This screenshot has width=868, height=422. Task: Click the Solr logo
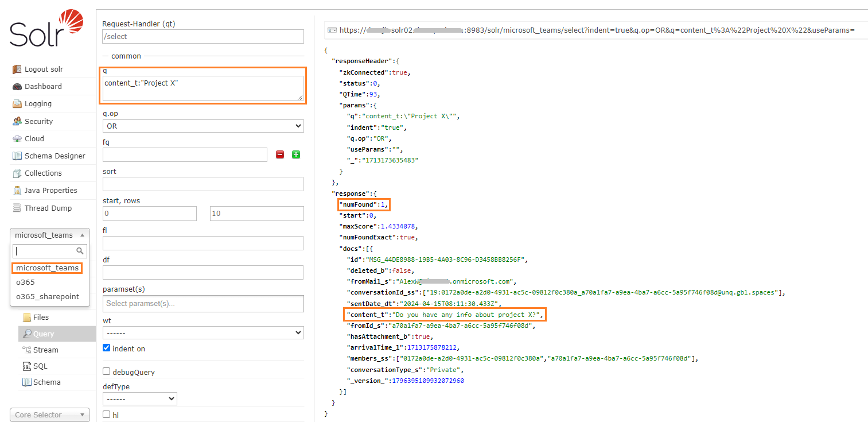pos(46,29)
